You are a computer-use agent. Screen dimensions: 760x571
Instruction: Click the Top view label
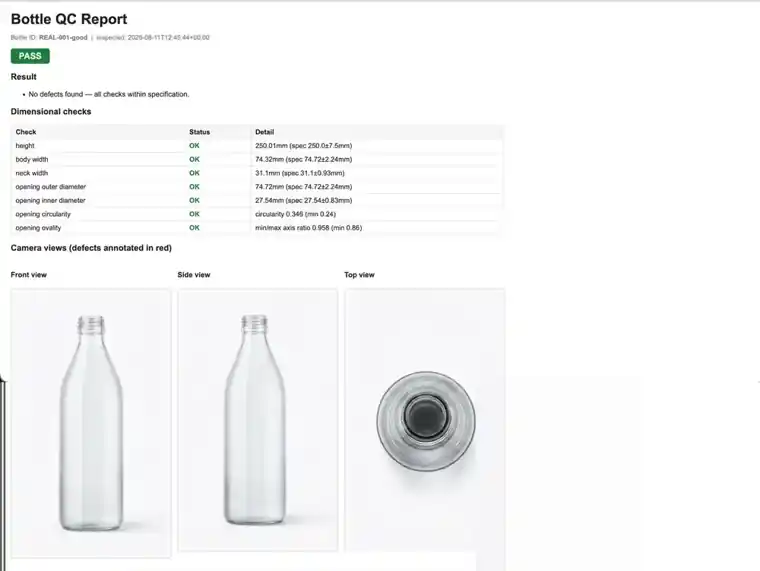tap(359, 274)
